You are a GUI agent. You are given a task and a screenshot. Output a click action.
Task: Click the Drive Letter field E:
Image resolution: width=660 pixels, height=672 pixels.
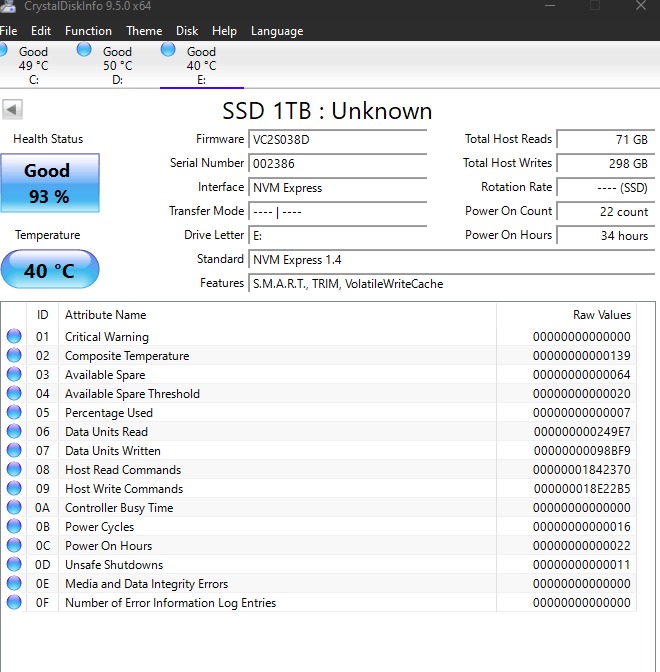[338, 236]
